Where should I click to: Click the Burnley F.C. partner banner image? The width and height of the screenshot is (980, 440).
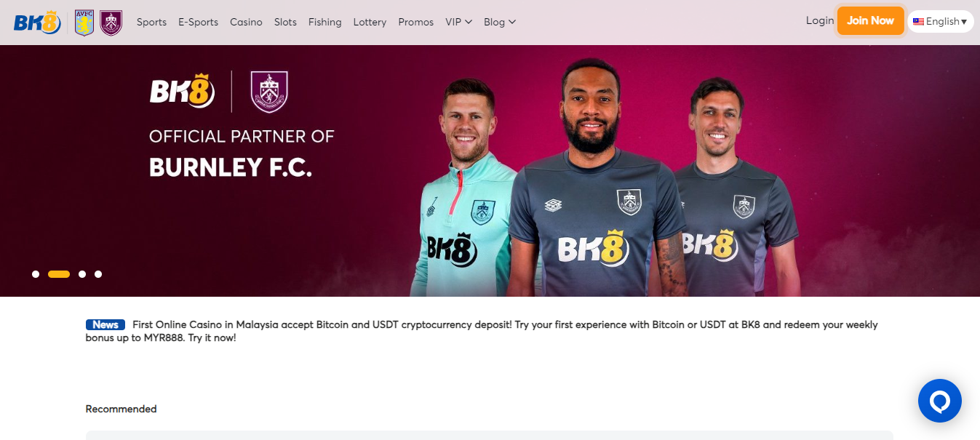(x=490, y=171)
